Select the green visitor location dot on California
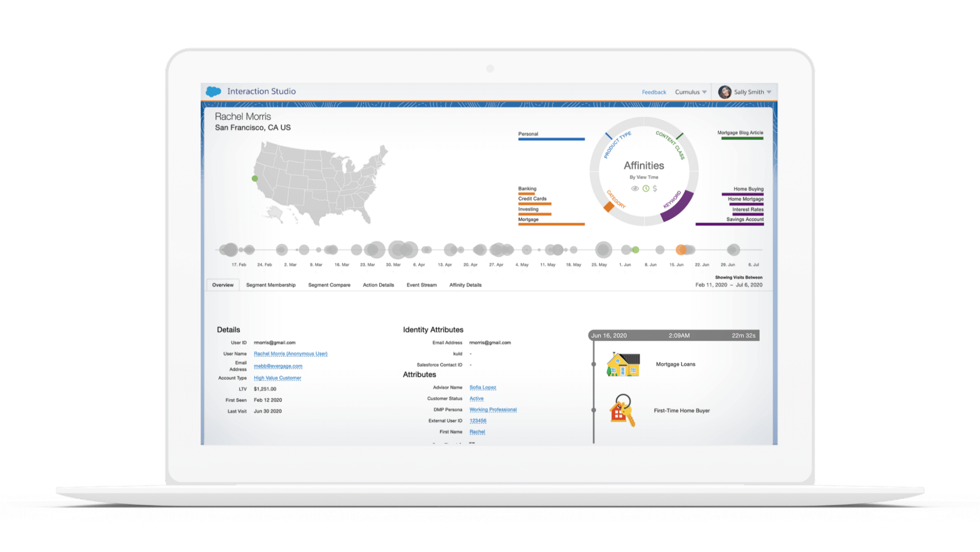This screenshot has height=552, width=980. pyautogui.click(x=254, y=179)
